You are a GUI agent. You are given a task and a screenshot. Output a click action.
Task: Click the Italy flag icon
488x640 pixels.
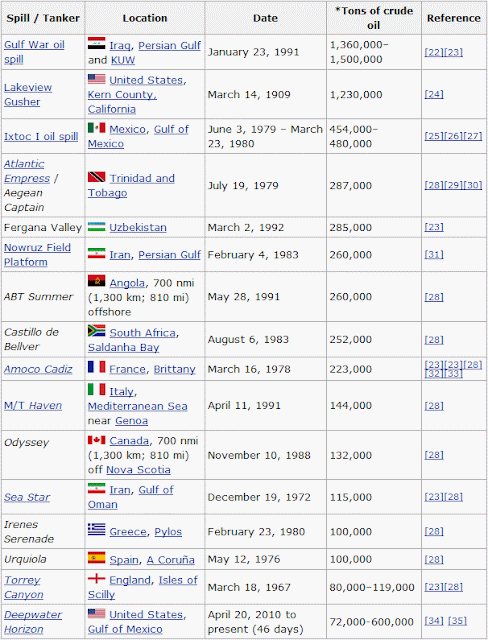(96, 389)
